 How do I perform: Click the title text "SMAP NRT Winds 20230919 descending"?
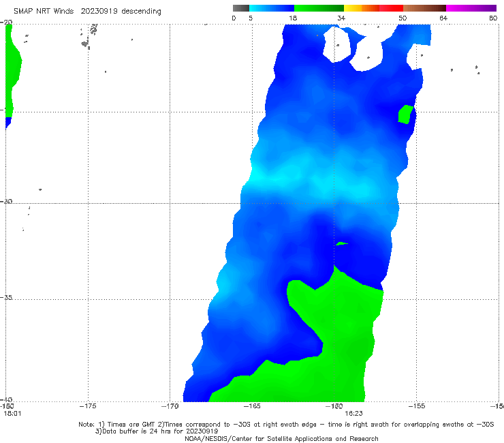click(x=87, y=11)
